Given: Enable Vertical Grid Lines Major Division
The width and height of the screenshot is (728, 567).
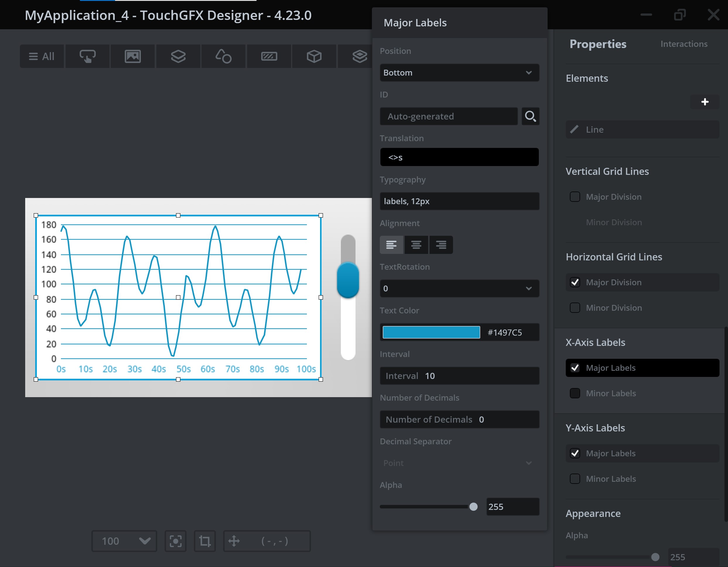Looking at the screenshot, I should coord(575,197).
